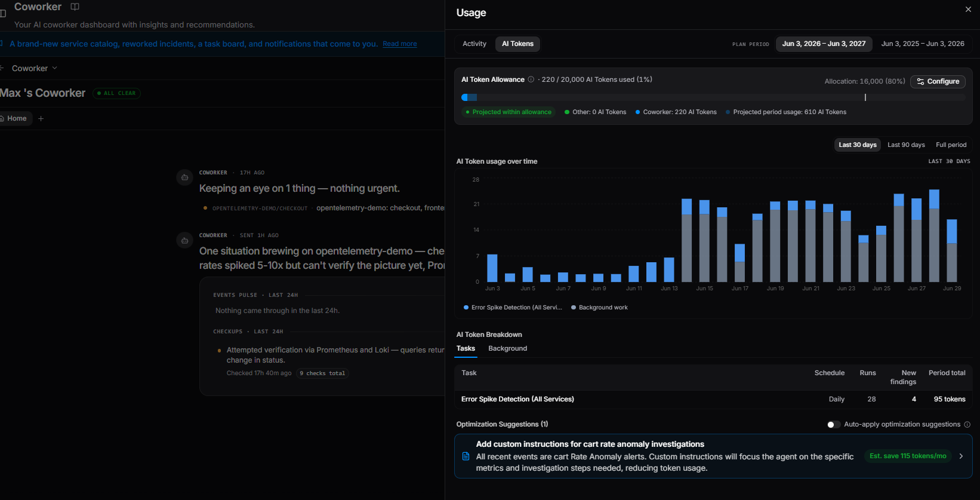Enable Auto-apply optimization suggestions toggle
The height and width of the screenshot is (500, 980).
pos(834,425)
